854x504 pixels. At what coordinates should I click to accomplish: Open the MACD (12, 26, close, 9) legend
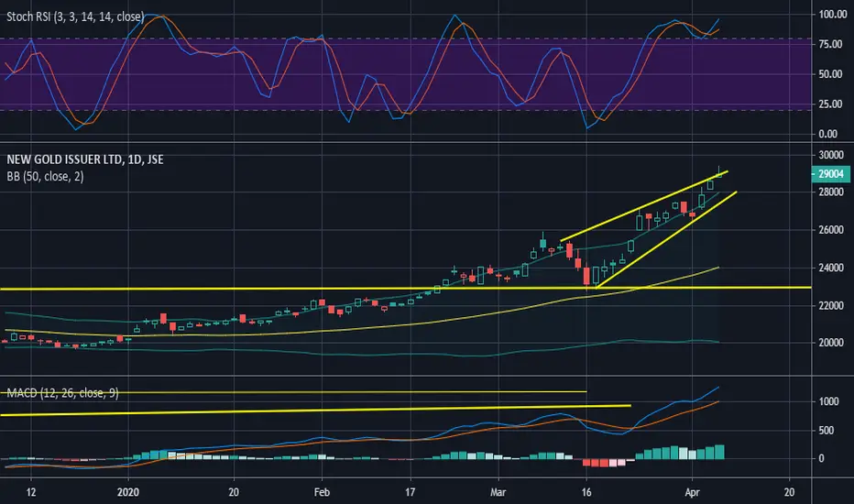pyautogui.click(x=62, y=393)
